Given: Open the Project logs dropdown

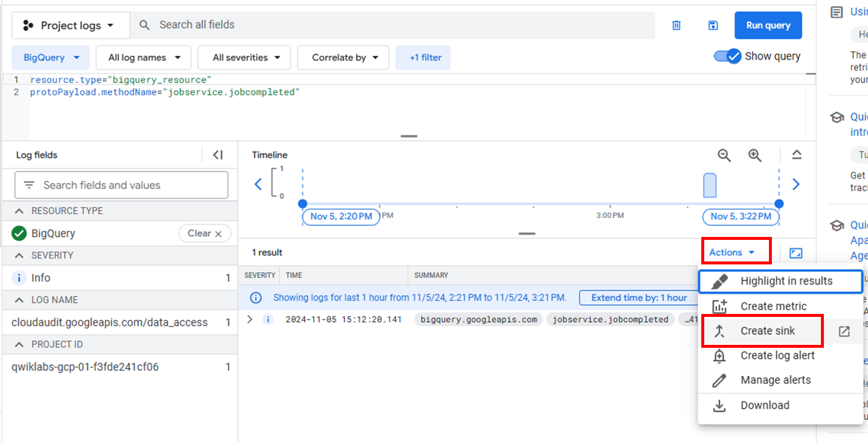Looking at the screenshot, I should coord(71,26).
